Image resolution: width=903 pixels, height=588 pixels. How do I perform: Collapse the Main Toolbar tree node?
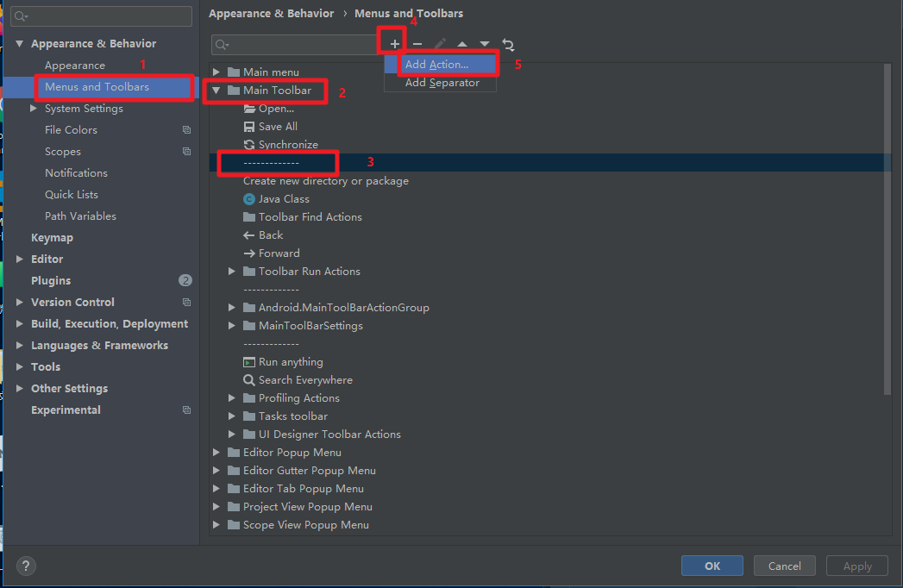pos(216,91)
